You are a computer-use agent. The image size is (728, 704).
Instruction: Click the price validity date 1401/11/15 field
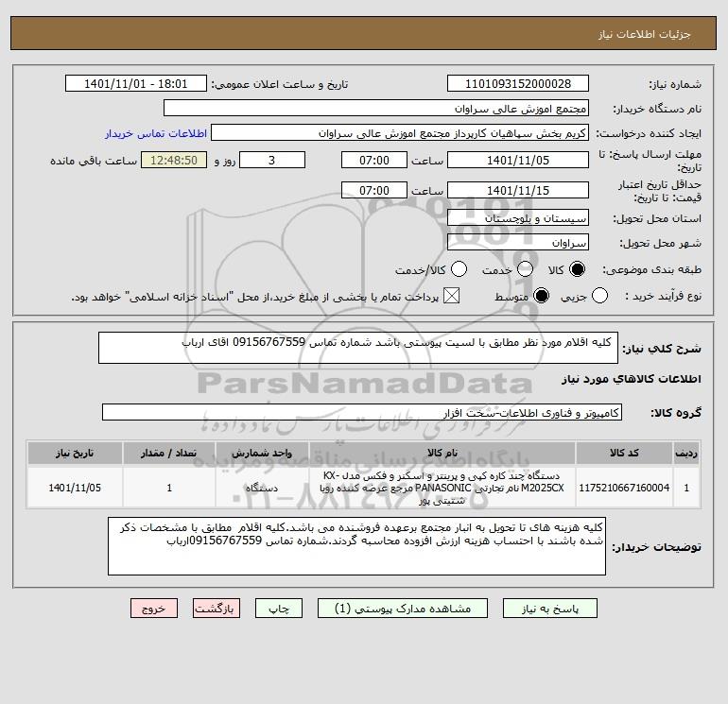(x=518, y=190)
